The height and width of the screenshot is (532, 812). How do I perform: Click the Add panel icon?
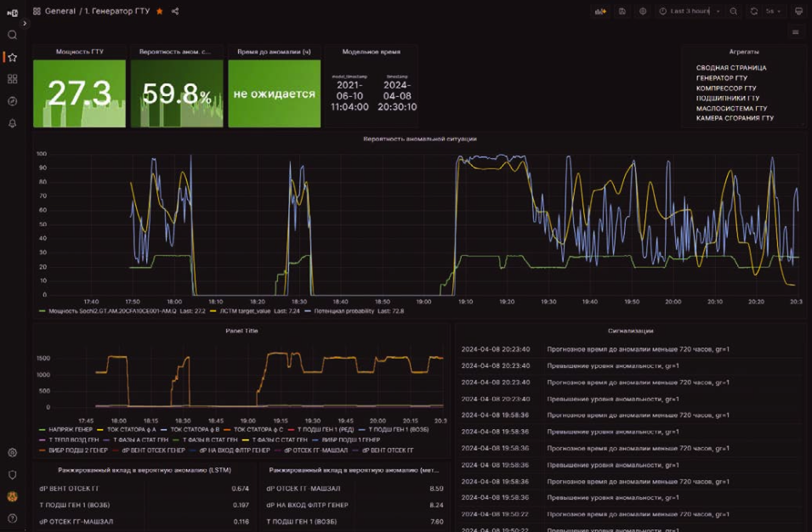coord(600,11)
